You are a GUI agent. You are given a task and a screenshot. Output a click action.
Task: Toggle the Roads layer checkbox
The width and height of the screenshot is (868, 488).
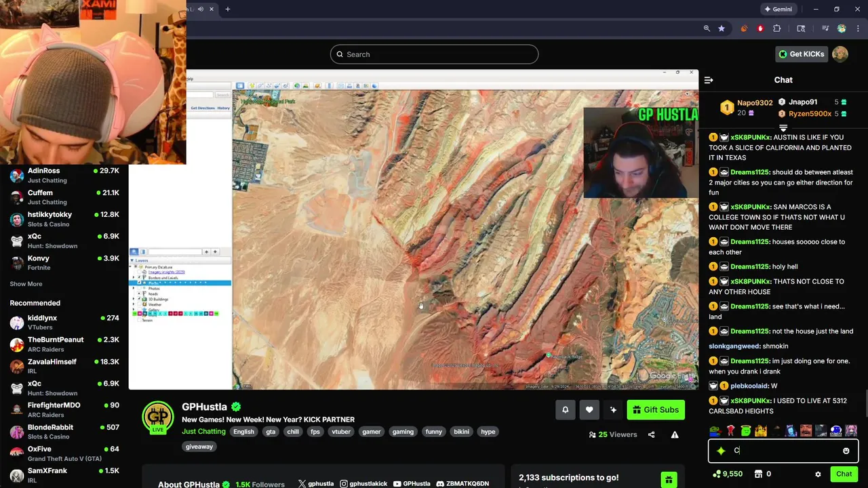[x=139, y=293]
